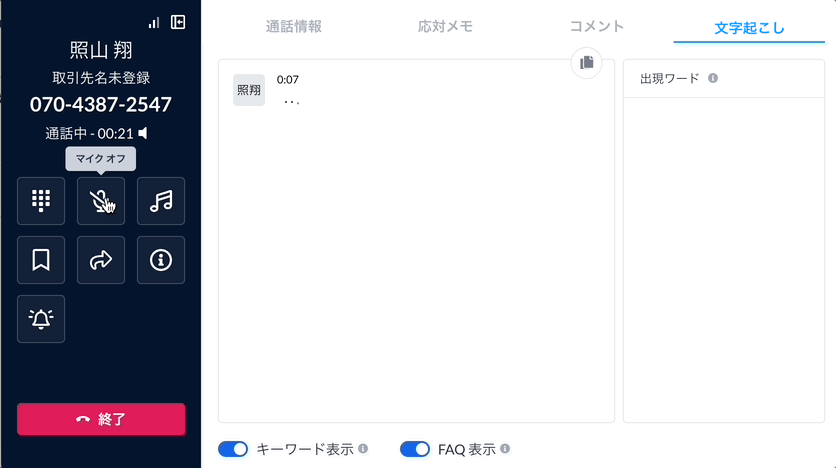The width and height of the screenshot is (836, 468).
Task: Copy the transcript with clipboard icon
Action: (x=586, y=63)
